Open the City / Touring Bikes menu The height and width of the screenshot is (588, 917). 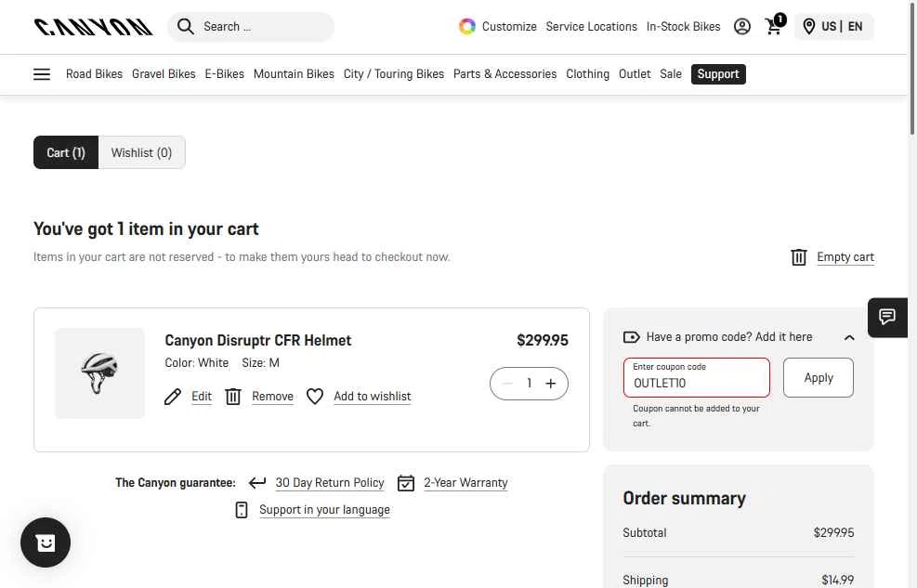tap(394, 74)
